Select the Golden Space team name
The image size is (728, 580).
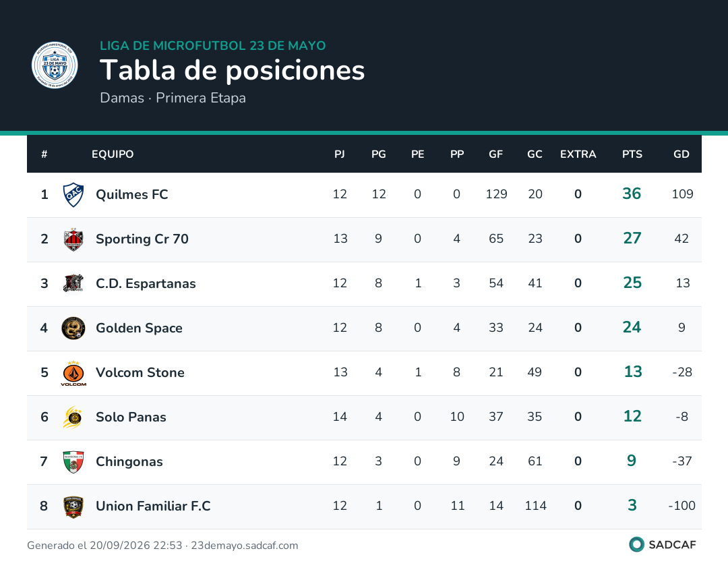tap(139, 328)
